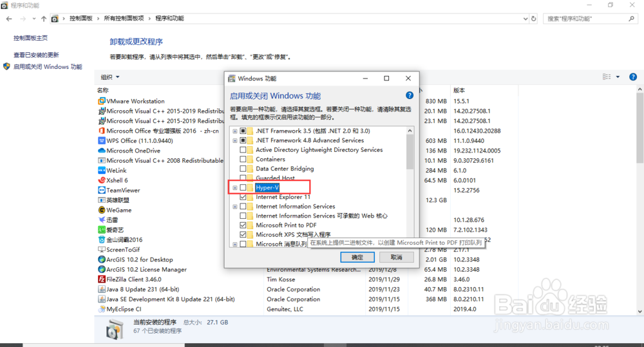The image size is (644, 347).
Task: Click the 金山词霸2016 program icon
Action: point(102,239)
